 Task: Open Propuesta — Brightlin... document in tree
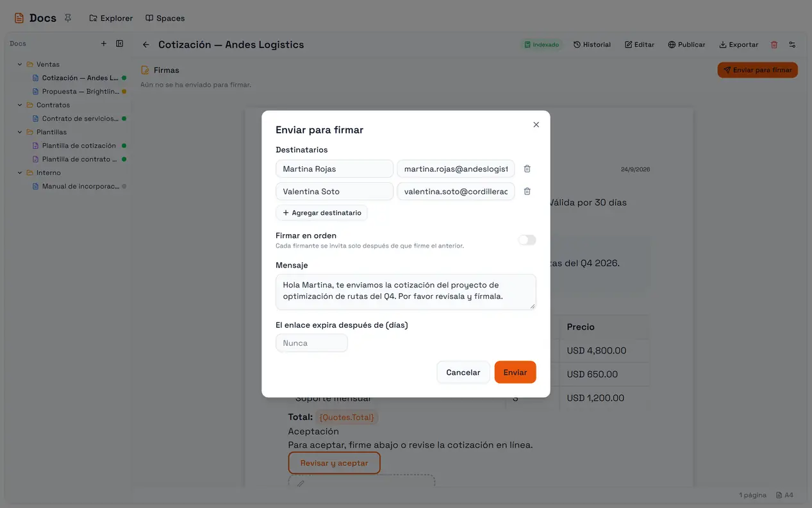[x=79, y=92]
